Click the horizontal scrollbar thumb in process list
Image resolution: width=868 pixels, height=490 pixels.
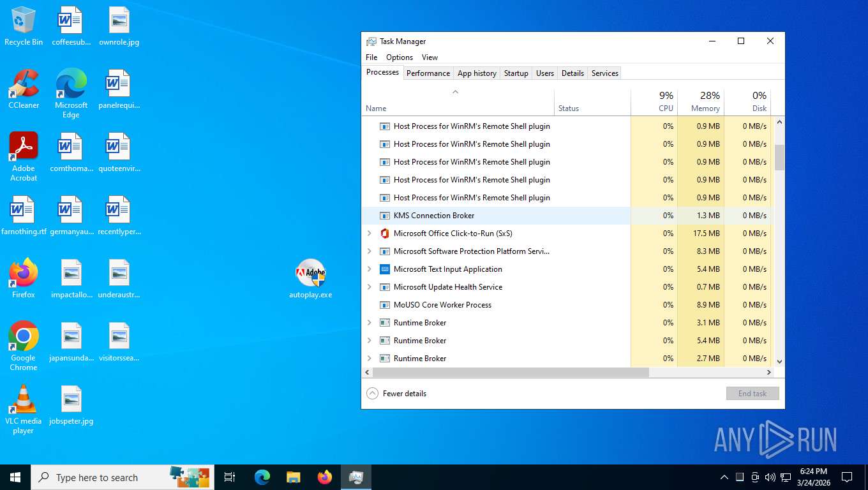point(511,372)
